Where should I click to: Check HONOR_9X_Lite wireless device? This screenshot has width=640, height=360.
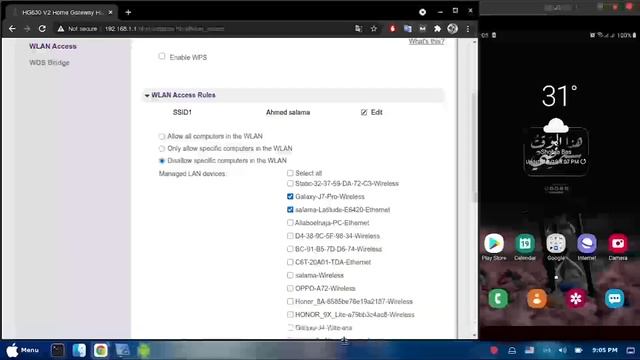click(x=290, y=315)
